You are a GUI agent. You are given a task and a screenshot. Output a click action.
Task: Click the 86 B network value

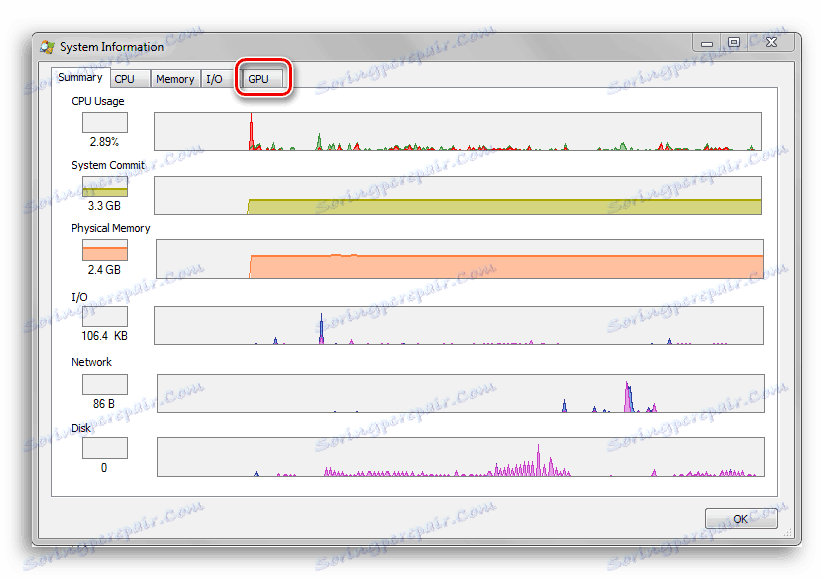point(104,404)
